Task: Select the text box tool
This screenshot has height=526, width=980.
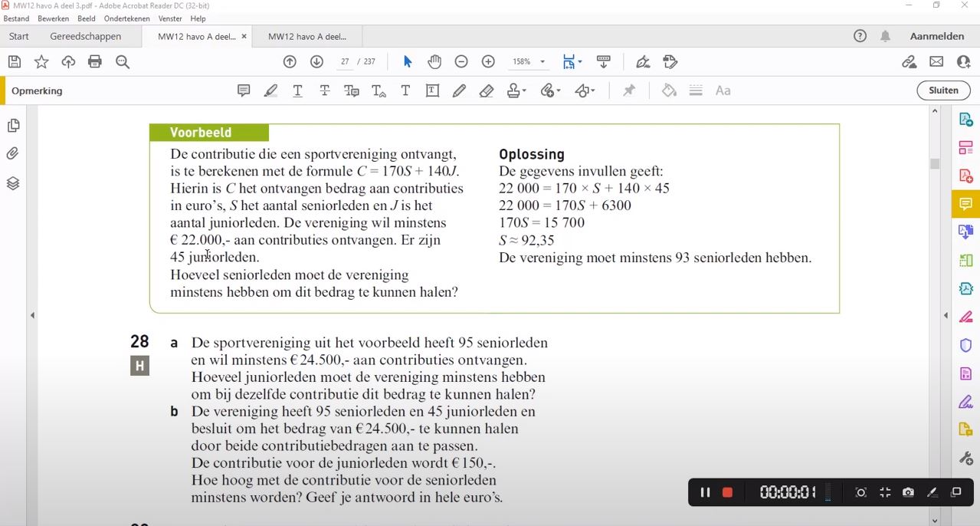Action: (x=432, y=90)
